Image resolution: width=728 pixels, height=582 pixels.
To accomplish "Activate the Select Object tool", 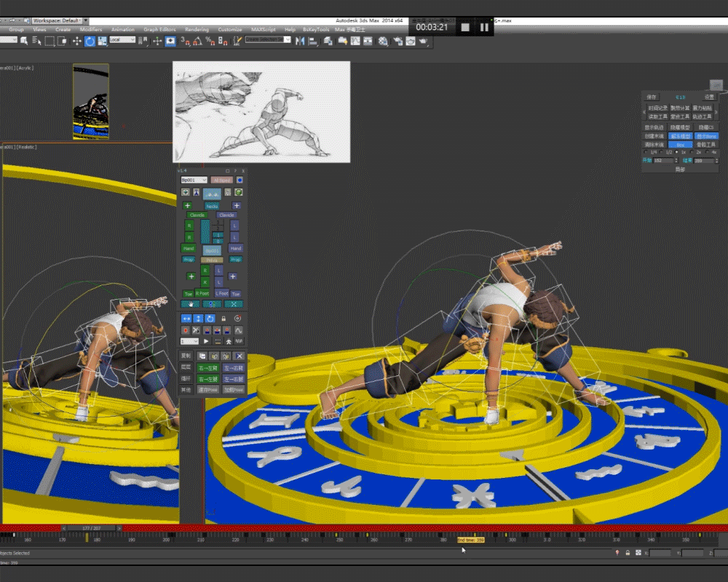I will [24, 41].
